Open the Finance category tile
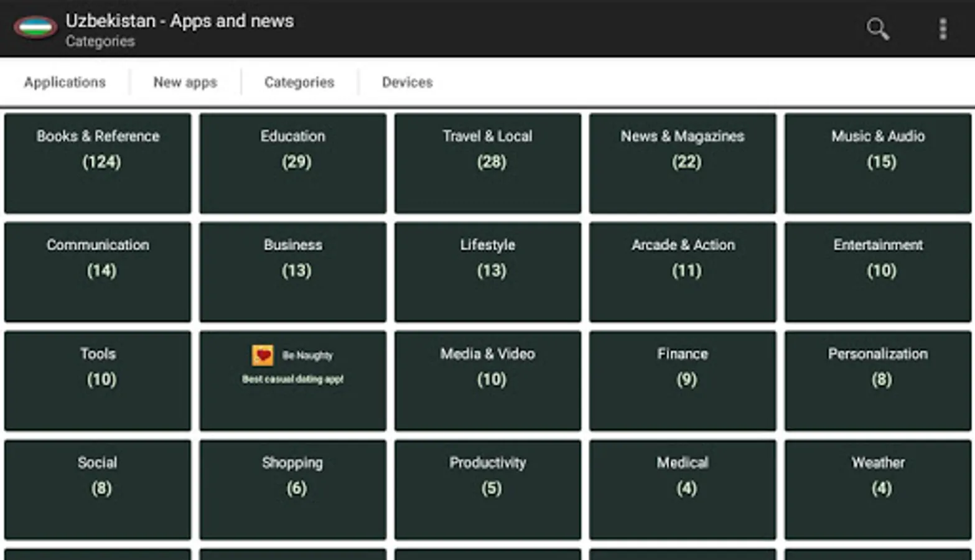The height and width of the screenshot is (560, 975). (683, 381)
